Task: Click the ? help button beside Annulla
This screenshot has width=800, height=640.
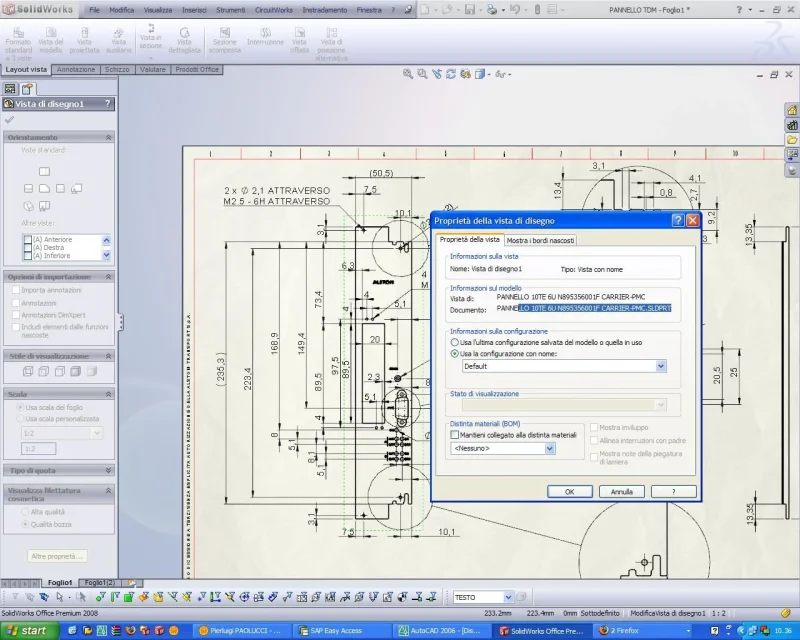Action: point(673,491)
